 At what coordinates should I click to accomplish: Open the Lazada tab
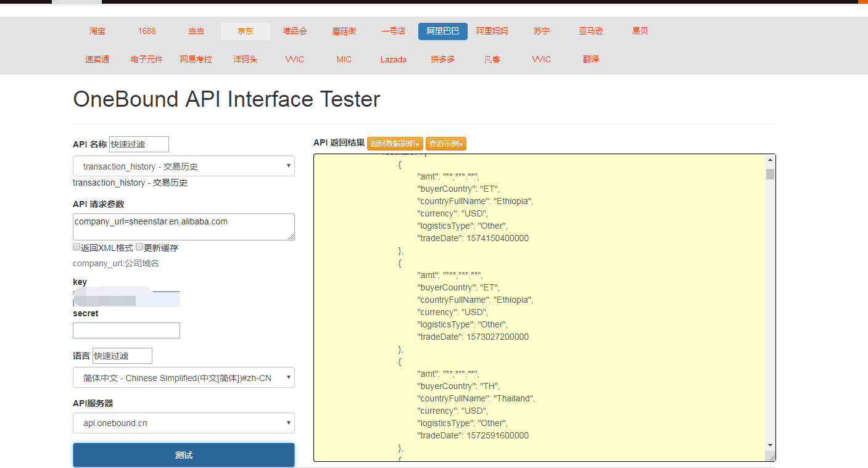point(394,59)
